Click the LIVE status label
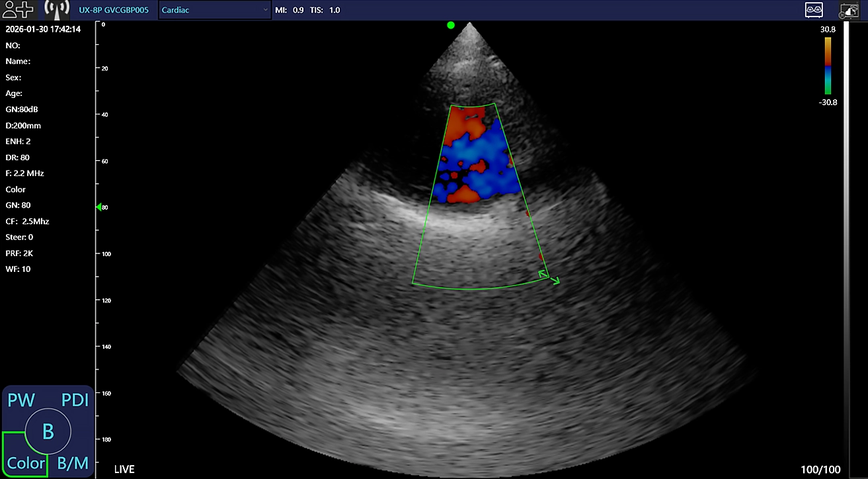The image size is (868, 479). [x=124, y=469]
